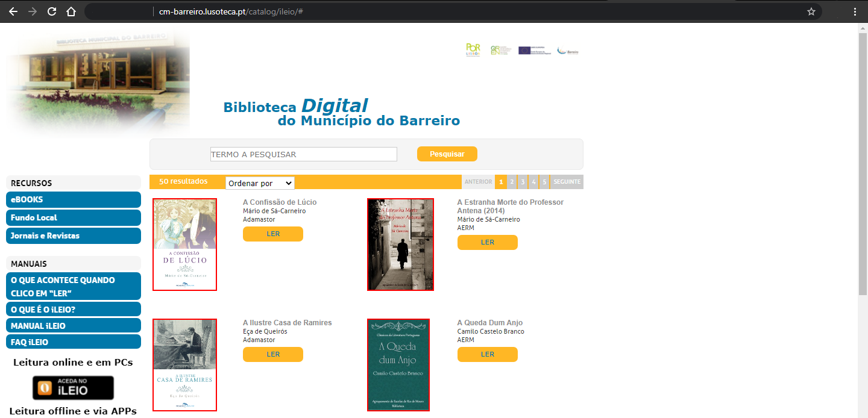Click the União Europeia flag logo
The width and height of the screenshot is (868, 418).
pos(533,49)
